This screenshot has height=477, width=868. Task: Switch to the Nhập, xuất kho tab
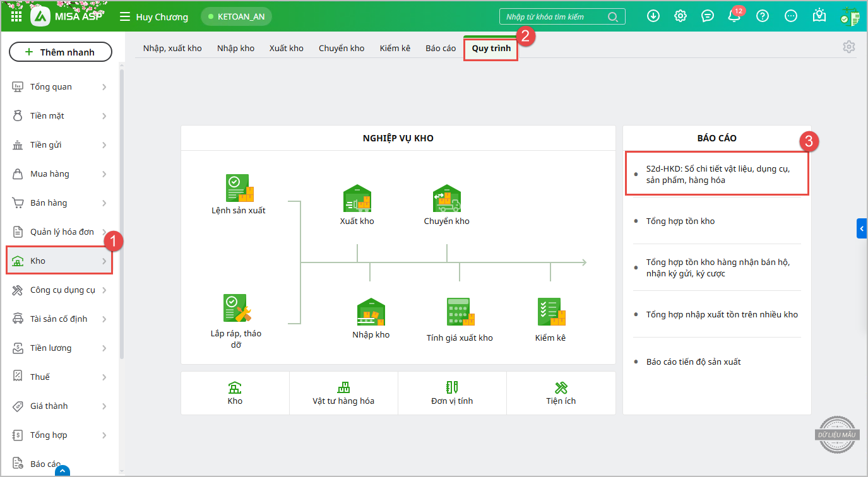pyautogui.click(x=172, y=48)
